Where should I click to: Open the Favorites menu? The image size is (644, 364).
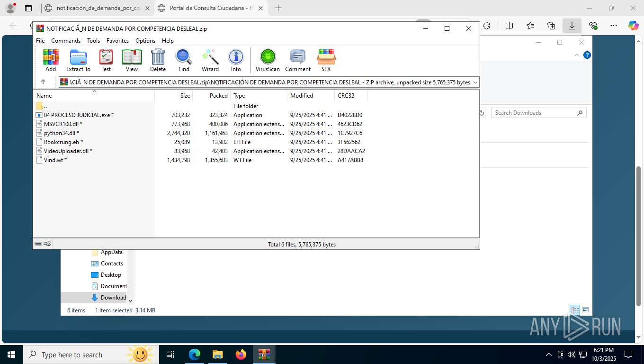[117, 41]
